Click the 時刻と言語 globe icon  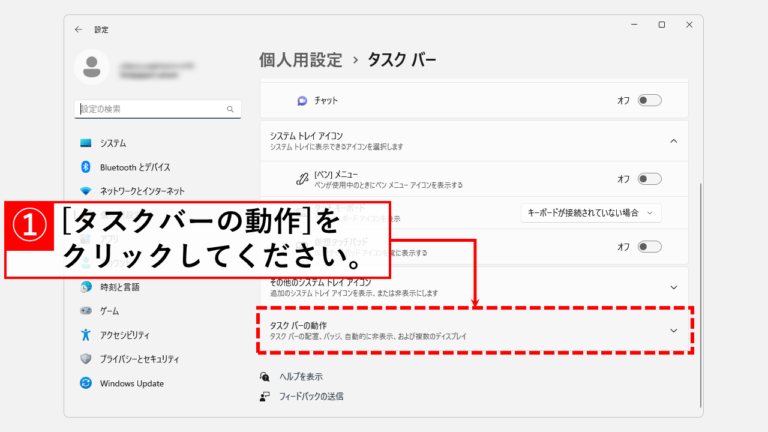(86, 287)
